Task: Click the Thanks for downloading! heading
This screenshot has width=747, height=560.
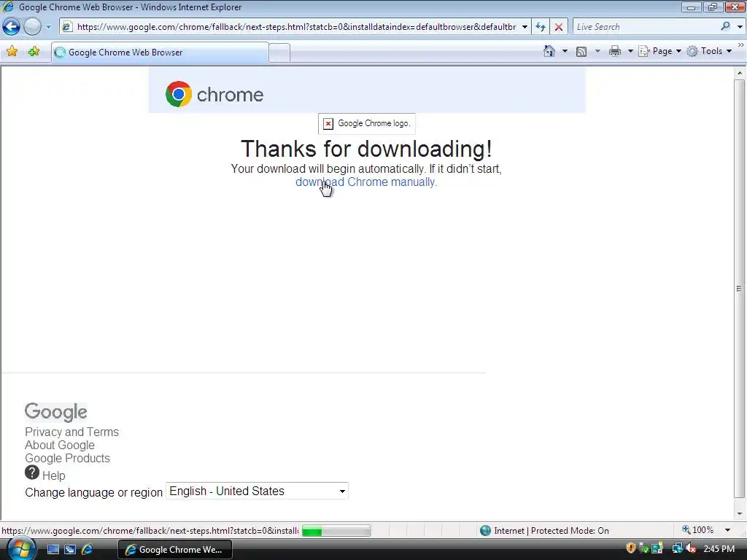Action: [366, 149]
